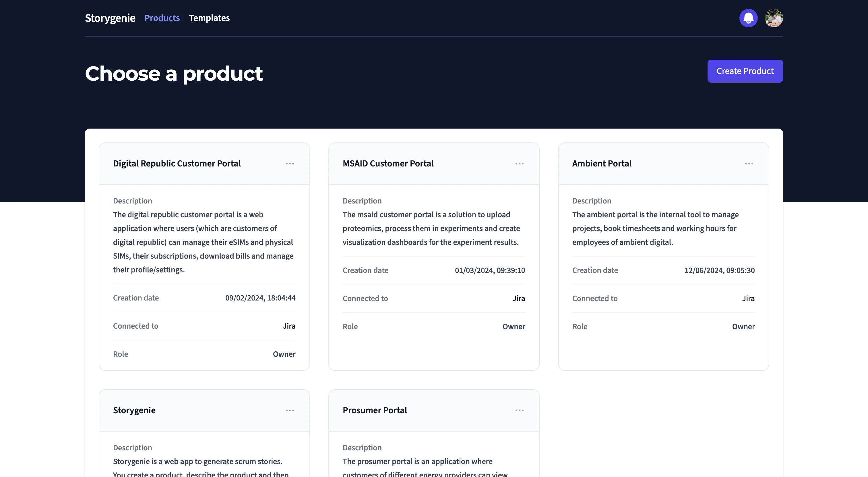Select the Prosumer Portal card title

(x=375, y=410)
